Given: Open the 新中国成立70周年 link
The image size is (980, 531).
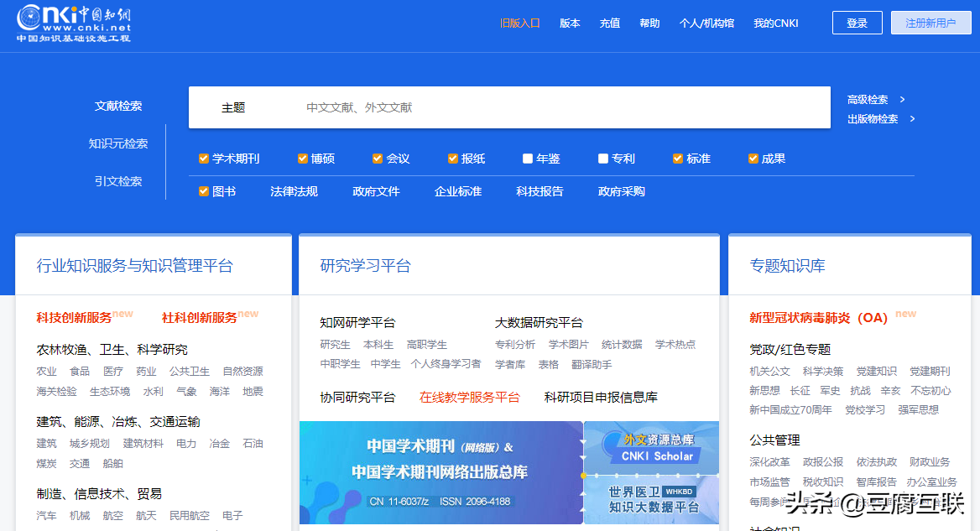Looking at the screenshot, I should [790, 410].
